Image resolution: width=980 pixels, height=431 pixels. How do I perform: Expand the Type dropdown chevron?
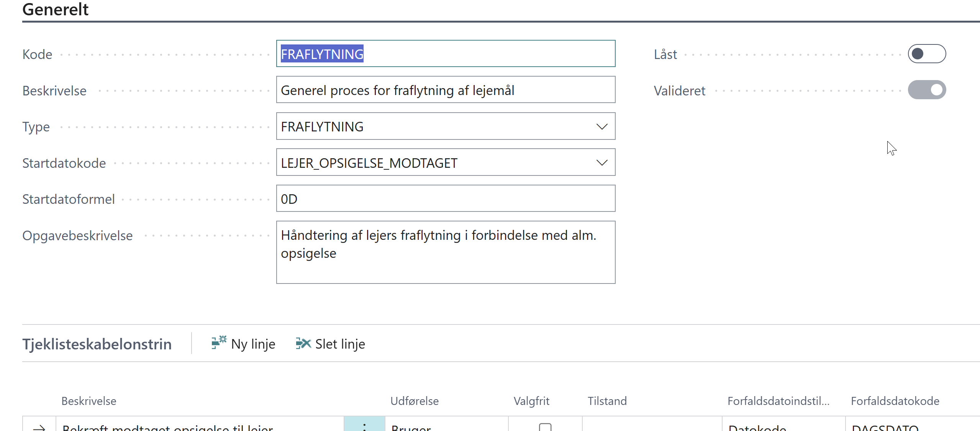click(x=602, y=126)
